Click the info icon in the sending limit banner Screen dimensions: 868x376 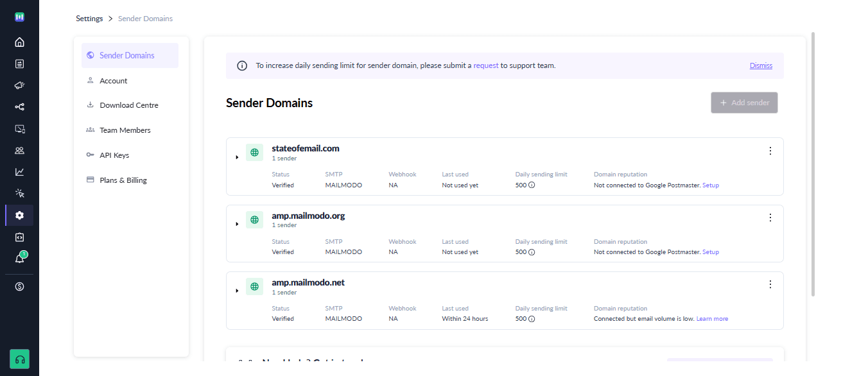click(242, 65)
